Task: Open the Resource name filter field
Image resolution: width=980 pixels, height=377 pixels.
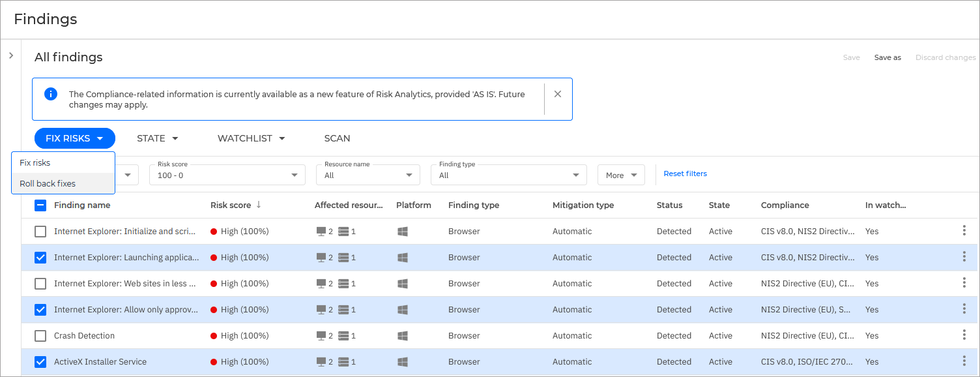Action: [x=367, y=175]
